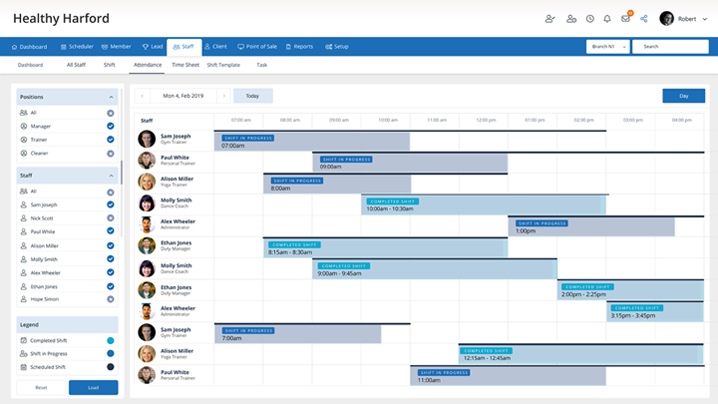
Task: Open the Branch N1 dropdown
Action: [x=608, y=47]
